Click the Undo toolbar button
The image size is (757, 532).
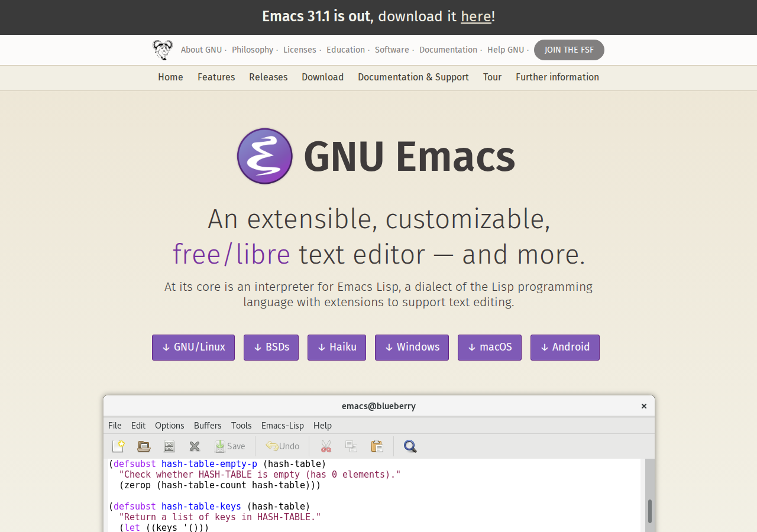pyautogui.click(x=283, y=446)
